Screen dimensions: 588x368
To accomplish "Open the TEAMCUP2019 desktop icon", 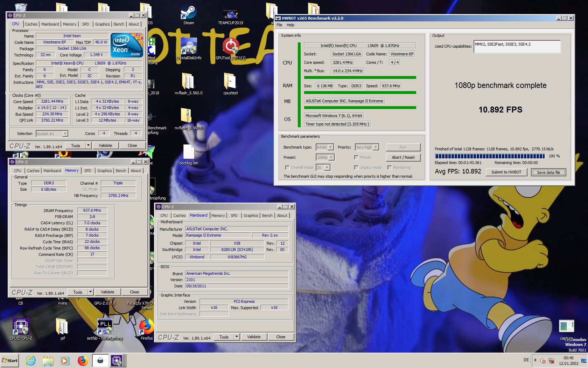I will click(x=230, y=16).
